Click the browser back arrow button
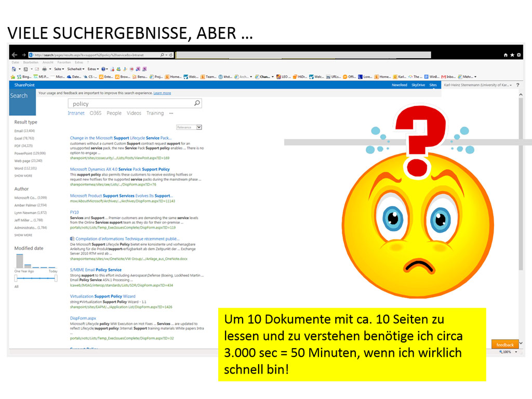 [x=15, y=55]
